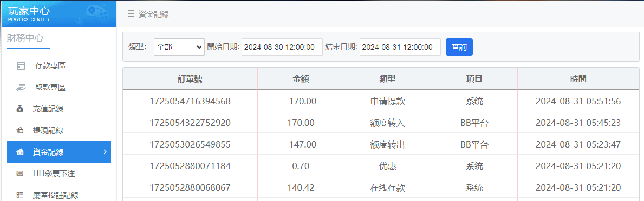644x201 pixels.
Task: Click the blue 查詢 button
Action: click(x=459, y=47)
